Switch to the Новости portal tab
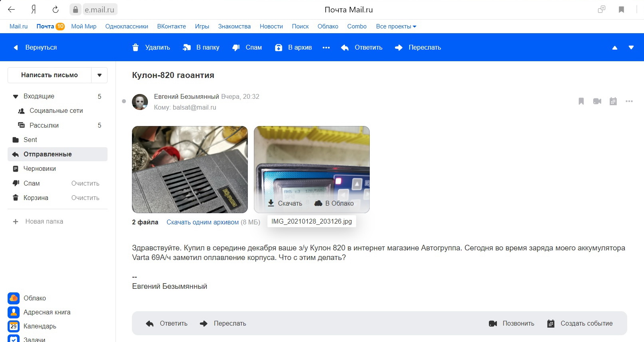The image size is (644, 342). coord(271,26)
